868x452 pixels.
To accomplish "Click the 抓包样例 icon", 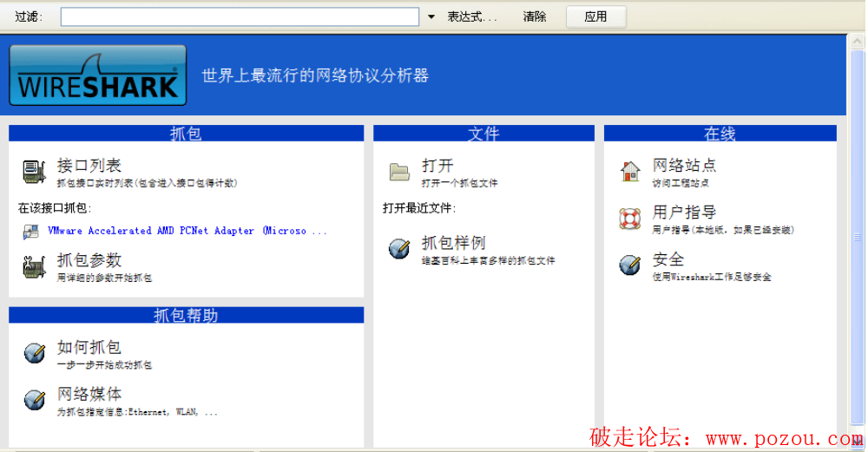I will tap(399, 249).
